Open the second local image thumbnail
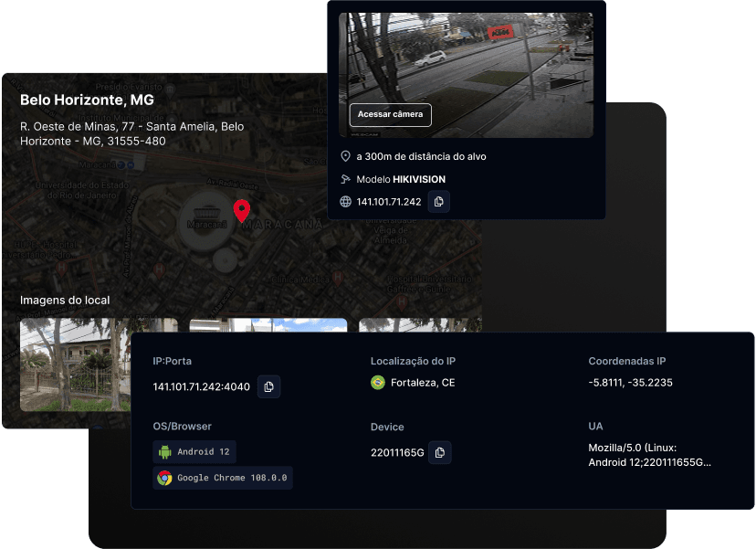Viewport: 756px width, 549px height. click(268, 325)
